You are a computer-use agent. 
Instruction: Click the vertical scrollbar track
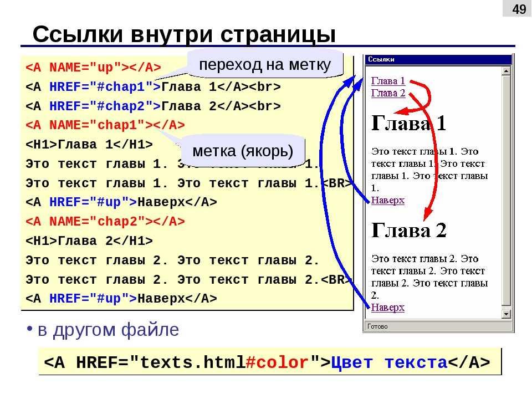506,192
